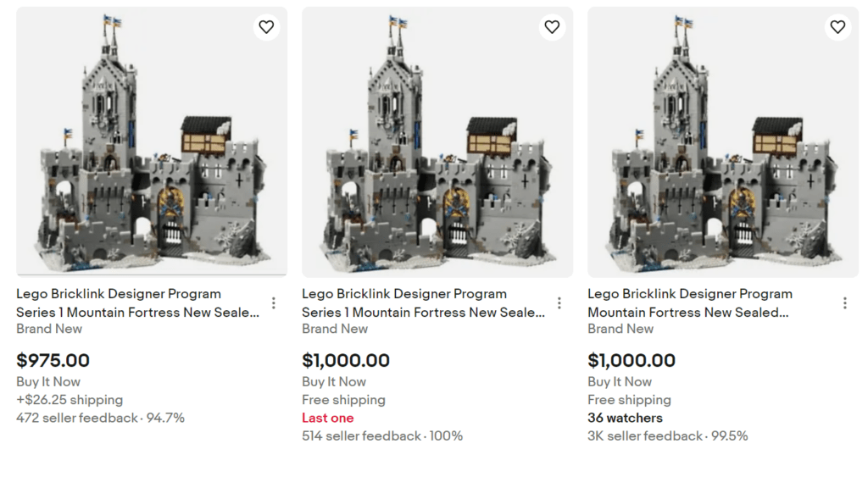Open the three-dot options menu on the $975 listing

[x=274, y=302]
